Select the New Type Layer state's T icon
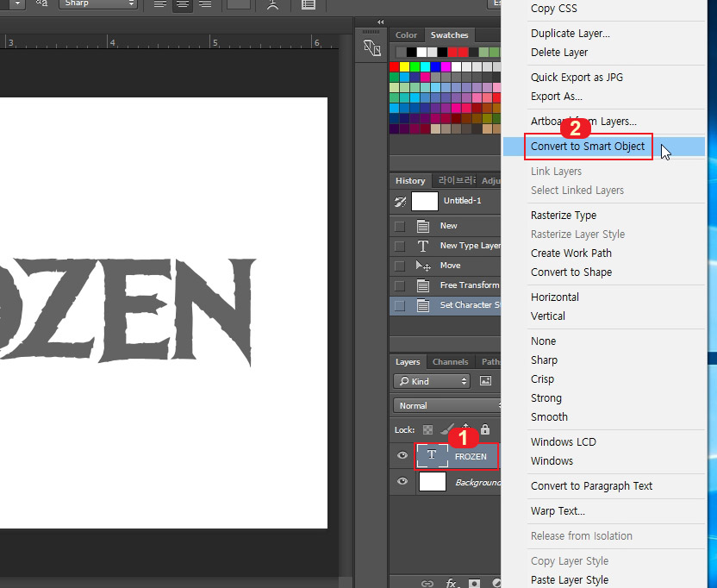Screen dimensions: 717x588 [x=423, y=247]
